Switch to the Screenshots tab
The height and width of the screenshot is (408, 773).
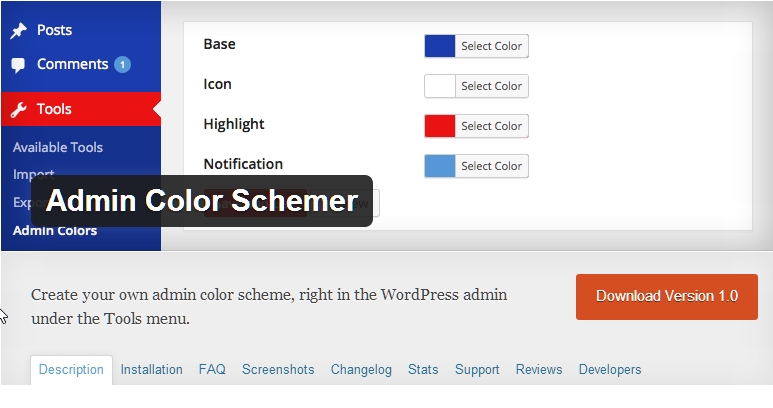[278, 370]
